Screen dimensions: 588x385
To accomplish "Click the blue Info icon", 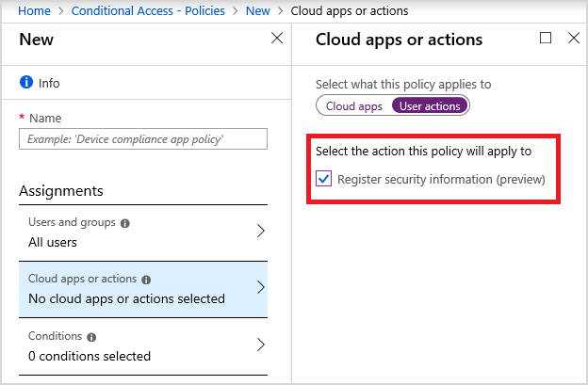I will 25,83.
